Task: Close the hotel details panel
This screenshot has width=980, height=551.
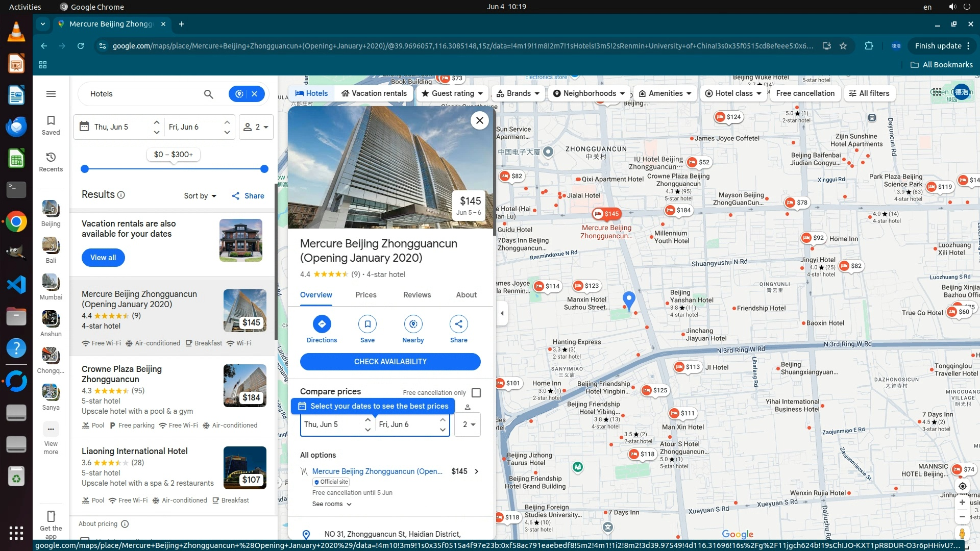Action: click(x=479, y=120)
